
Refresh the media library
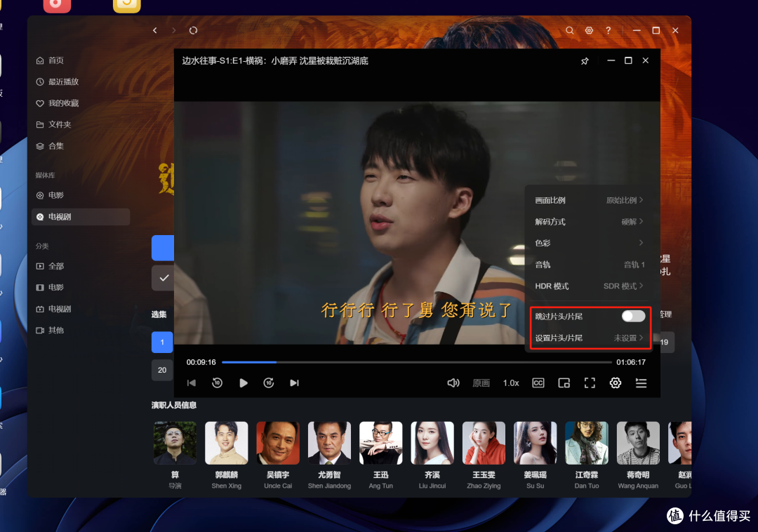click(194, 30)
